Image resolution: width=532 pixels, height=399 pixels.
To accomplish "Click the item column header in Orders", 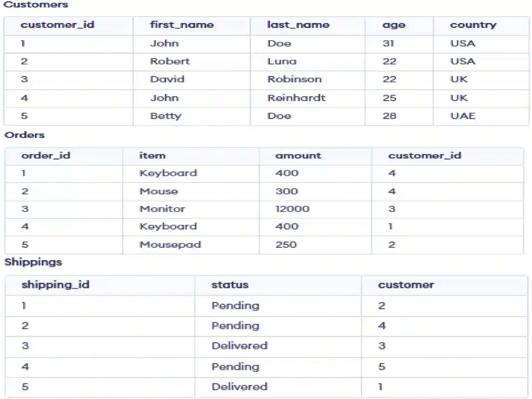I will [152, 156].
